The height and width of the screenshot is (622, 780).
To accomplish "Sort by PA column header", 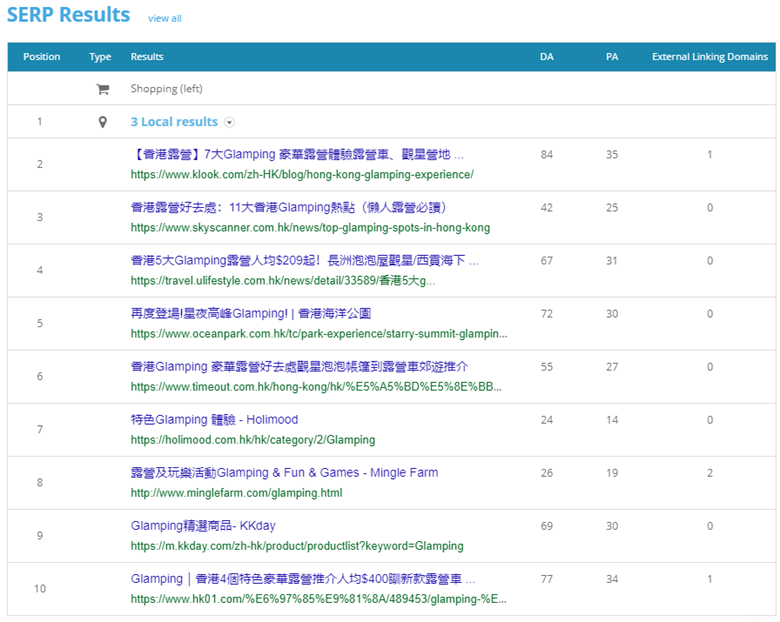I will 611,57.
